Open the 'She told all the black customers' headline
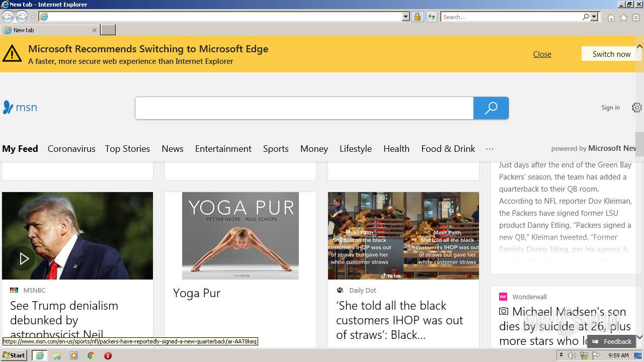 [x=399, y=320]
